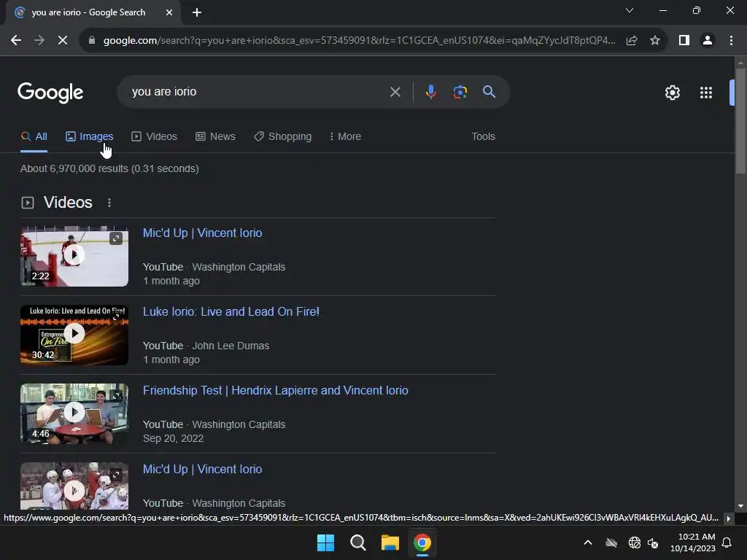This screenshot has width=747, height=560.
Task: Open File Explorer from the taskbar
Action: point(390,542)
